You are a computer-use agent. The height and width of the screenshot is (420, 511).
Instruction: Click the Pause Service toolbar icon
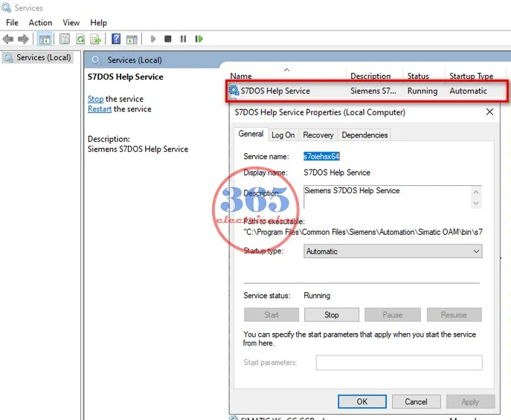point(183,39)
